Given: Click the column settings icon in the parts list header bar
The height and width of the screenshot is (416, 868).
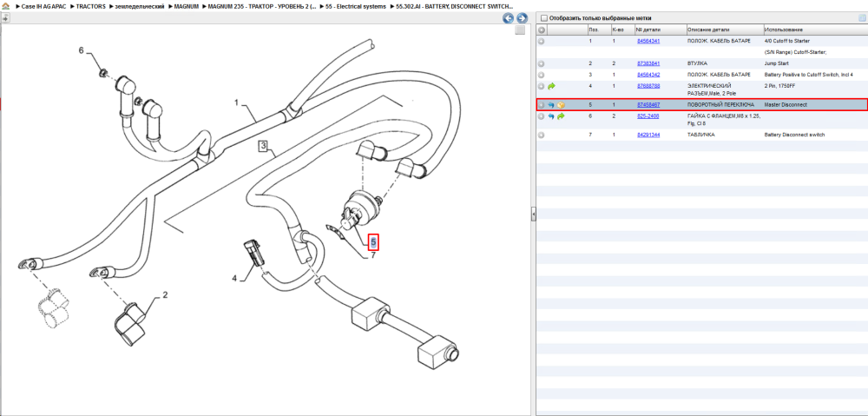Looking at the screenshot, I should tap(861, 17).
